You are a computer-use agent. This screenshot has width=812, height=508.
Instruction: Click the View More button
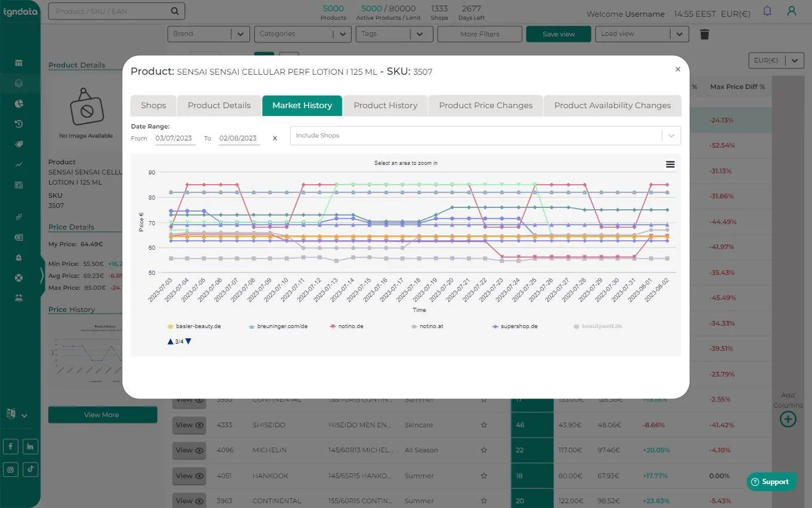coord(103,415)
